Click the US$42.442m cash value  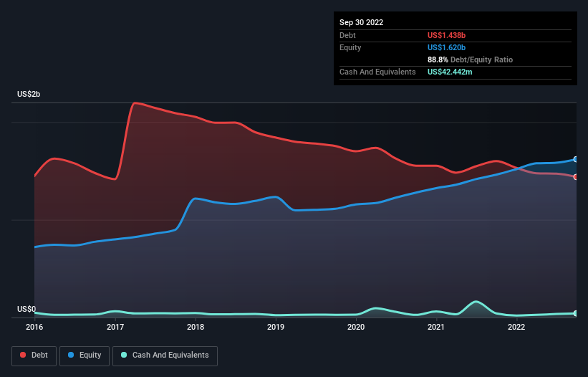tap(450, 72)
